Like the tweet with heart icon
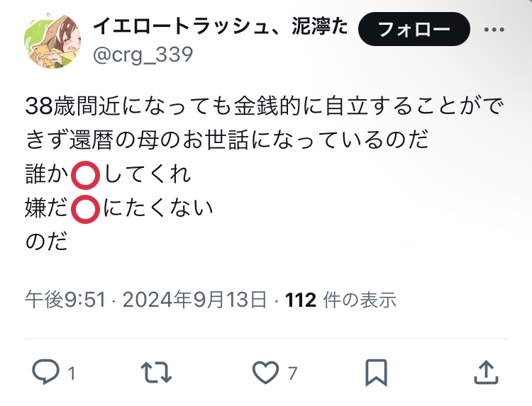Viewport: 532px width, 406px height. click(266, 373)
